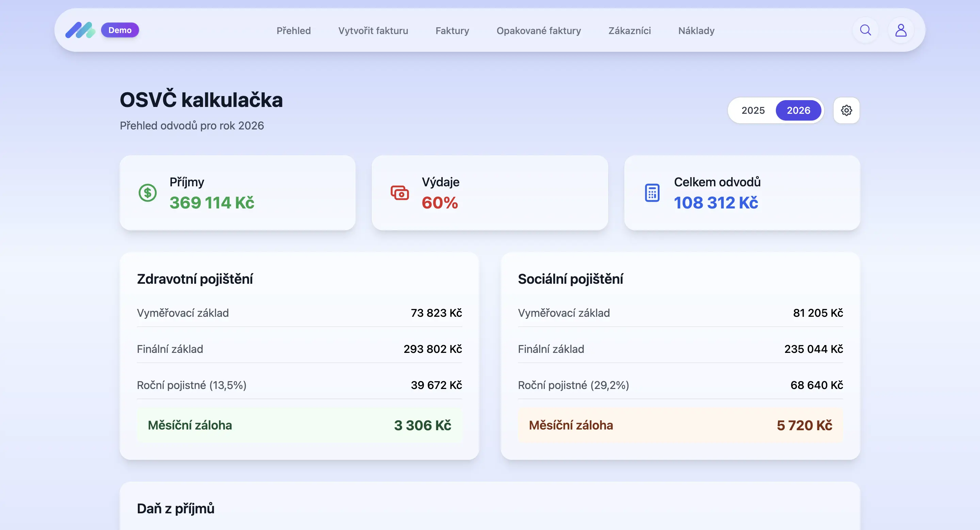Open calculator settings gear icon
980x530 pixels.
[x=846, y=110]
